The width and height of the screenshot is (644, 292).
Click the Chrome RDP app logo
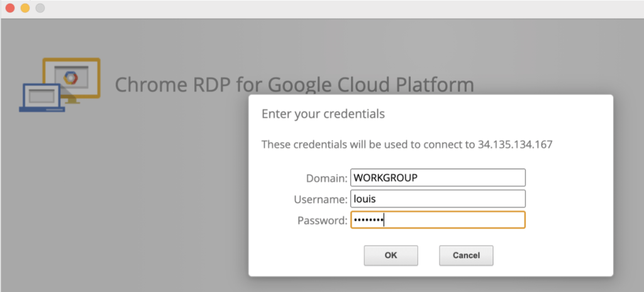(x=60, y=85)
